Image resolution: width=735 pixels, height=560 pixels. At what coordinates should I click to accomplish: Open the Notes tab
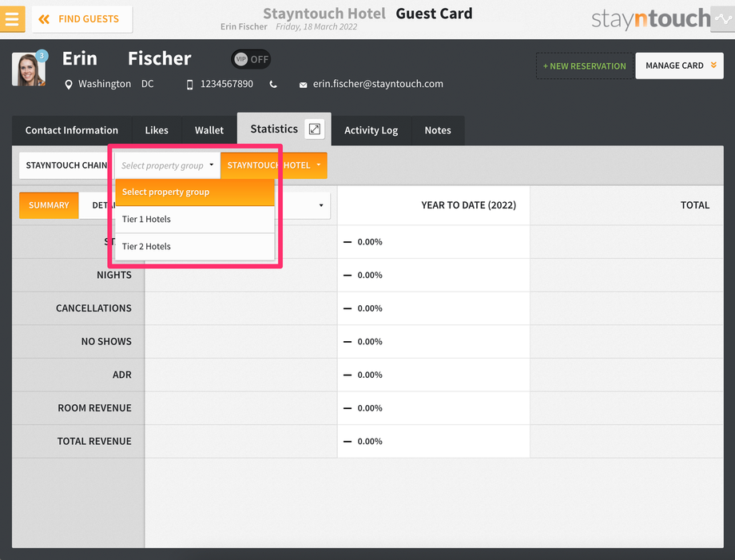[x=438, y=130]
